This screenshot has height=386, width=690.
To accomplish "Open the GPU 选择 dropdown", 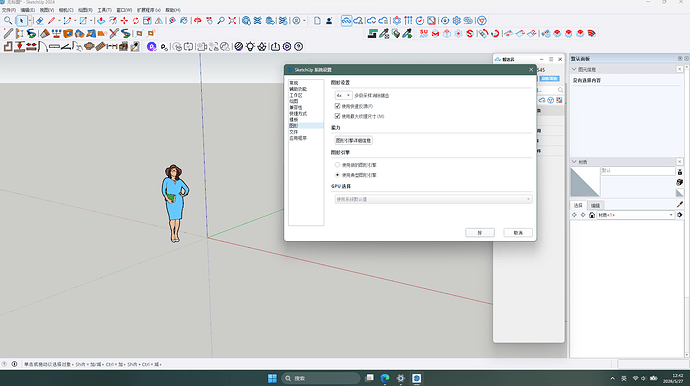I will pyautogui.click(x=433, y=199).
